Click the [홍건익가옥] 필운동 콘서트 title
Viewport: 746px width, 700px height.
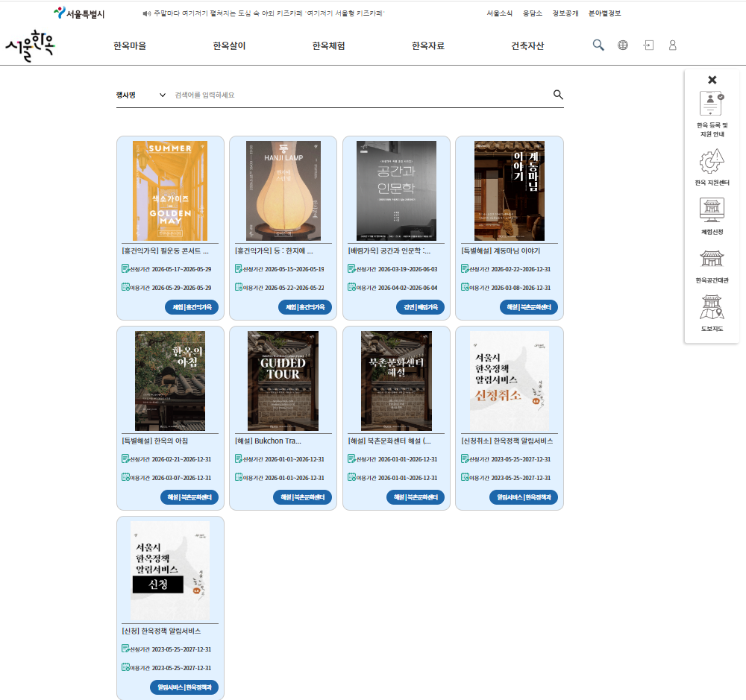(x=165, y=250)
